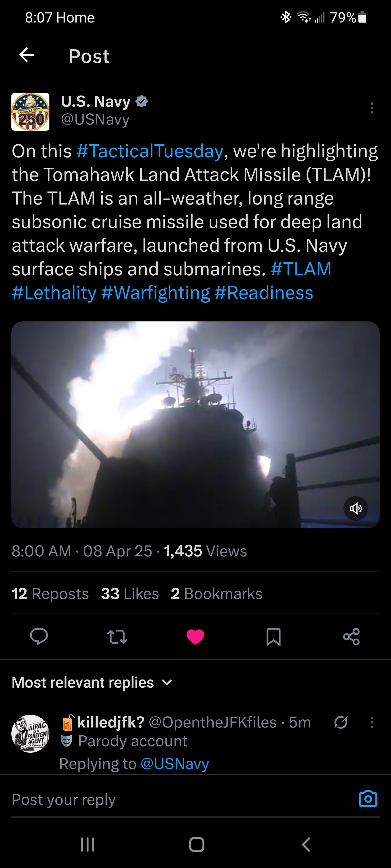The image size is (391, 868).
Task: Open the #TacticalTuesday hashtag
Action: (150, 151)
